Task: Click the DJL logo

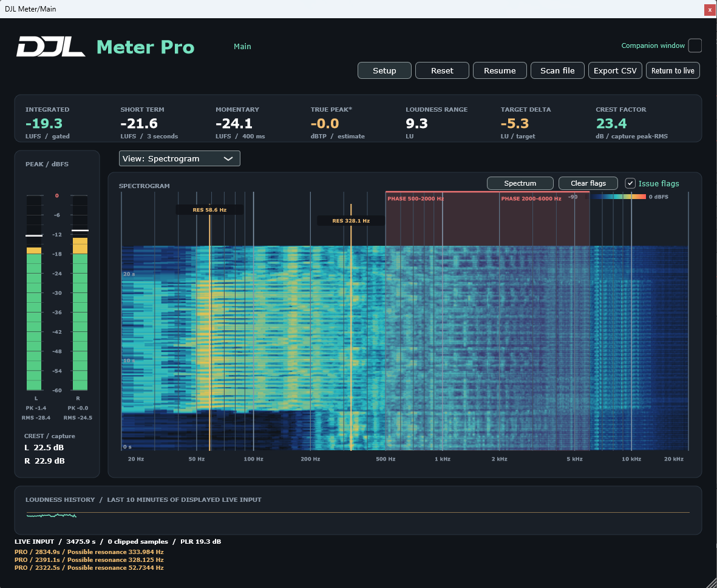Action: (51, 47)
